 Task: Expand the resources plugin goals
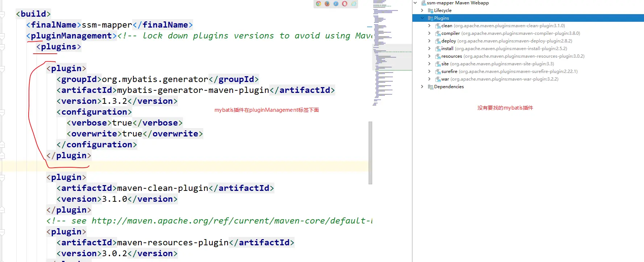(429, 56)
